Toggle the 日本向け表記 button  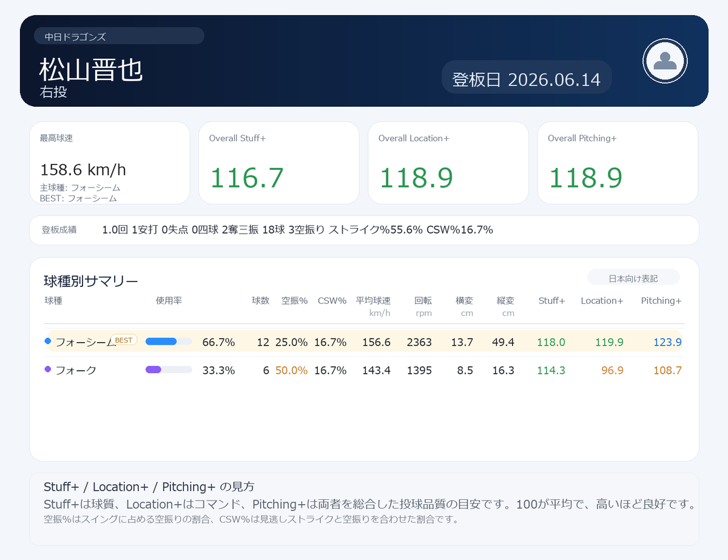[633, 278]
